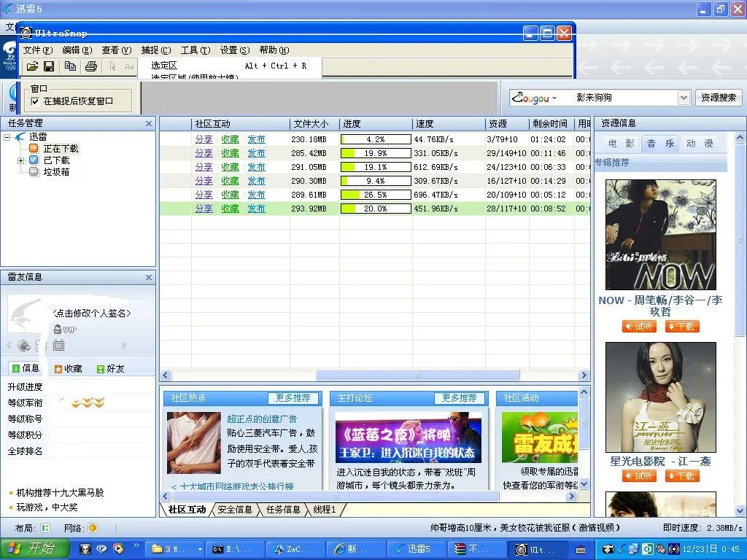Toggle 在捕捉后恢复窗口 checkbox
This screenshot has width=747, height=560.
[35, 101]
